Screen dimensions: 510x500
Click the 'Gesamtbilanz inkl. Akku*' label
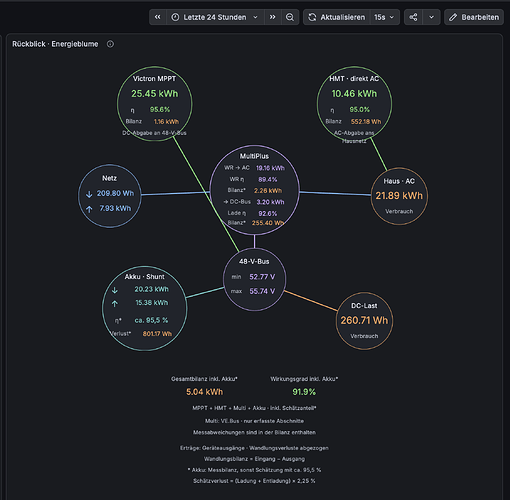[x=204, y=379]
